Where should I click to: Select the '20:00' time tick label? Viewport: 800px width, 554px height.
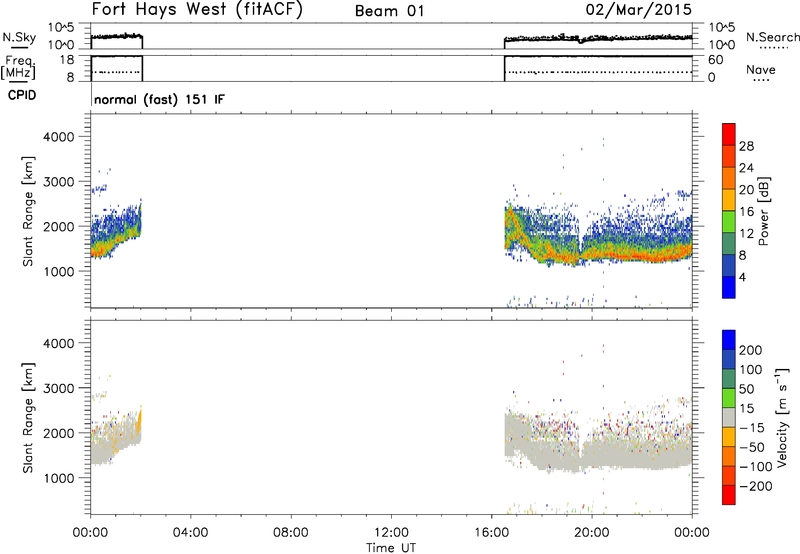pos(591,533)
